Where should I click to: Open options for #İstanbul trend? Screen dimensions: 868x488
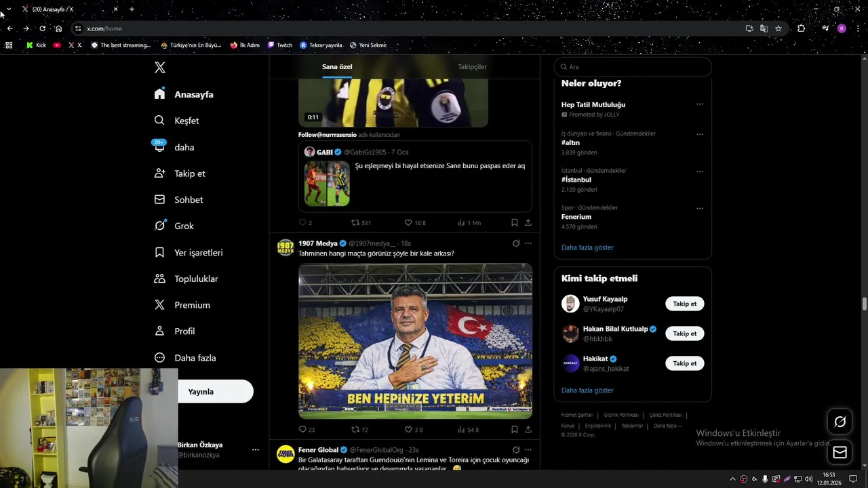(700, 171)
